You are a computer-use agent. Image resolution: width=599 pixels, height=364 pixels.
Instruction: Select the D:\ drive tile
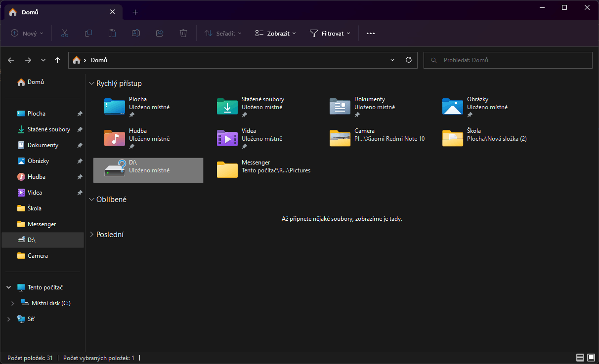click(148, 170)
